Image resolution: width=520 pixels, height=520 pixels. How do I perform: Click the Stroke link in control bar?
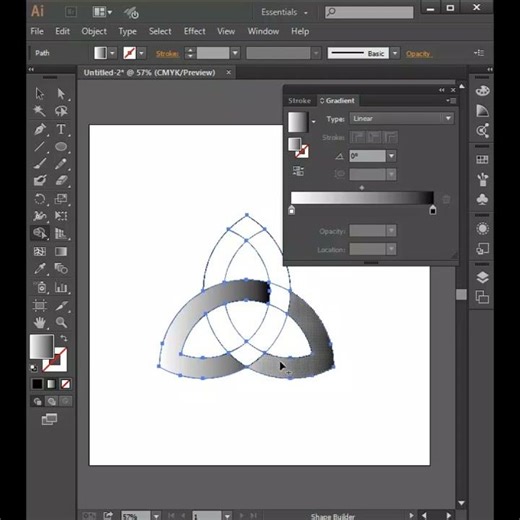point(167,53)
